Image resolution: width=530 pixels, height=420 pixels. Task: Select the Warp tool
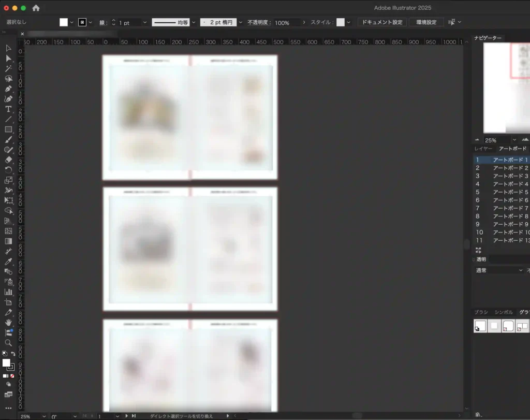pyautogui.click(x=8, y=191)
